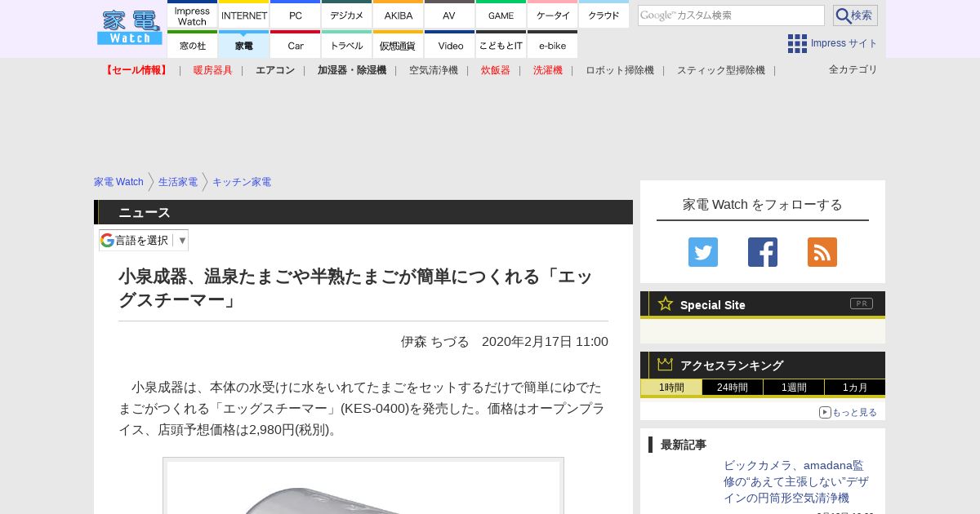
Task: Click the 家電 Watch logo
Action: (x=129, y=28)
